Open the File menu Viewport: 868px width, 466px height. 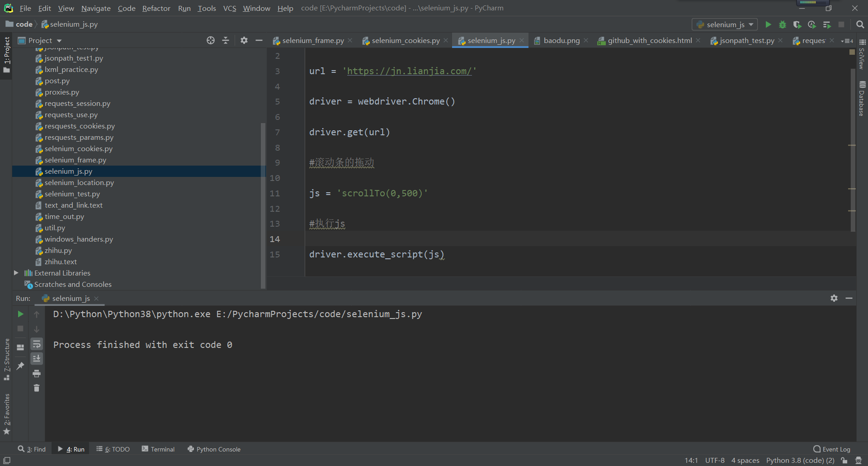click(25, 8)
